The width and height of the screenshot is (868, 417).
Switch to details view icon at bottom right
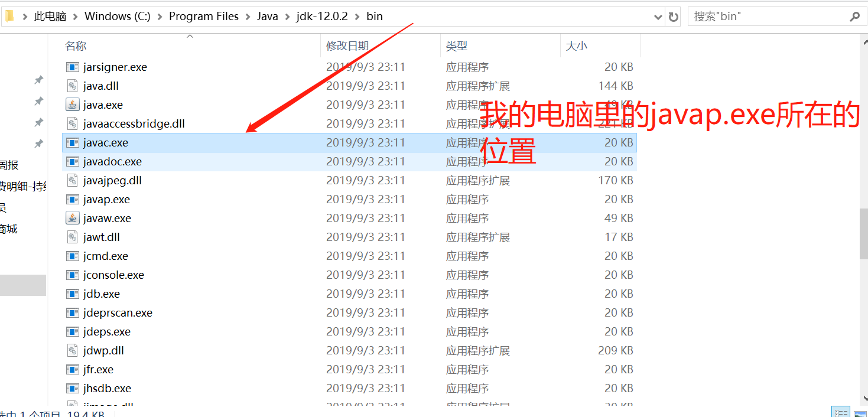840,412
